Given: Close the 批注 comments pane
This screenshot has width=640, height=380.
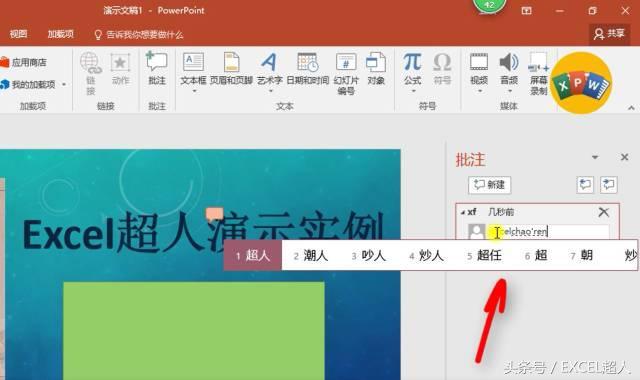Looking at the screenshot, I should pos(624,157).
